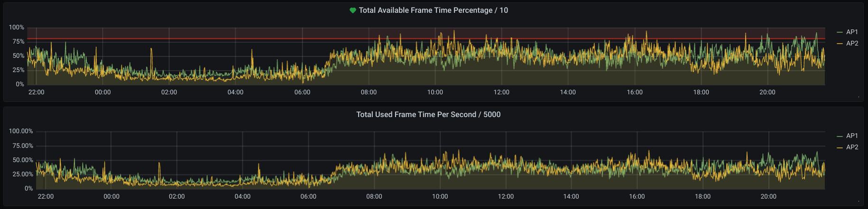Click the 02:00 time label on bottom chart

pos(176,197)
